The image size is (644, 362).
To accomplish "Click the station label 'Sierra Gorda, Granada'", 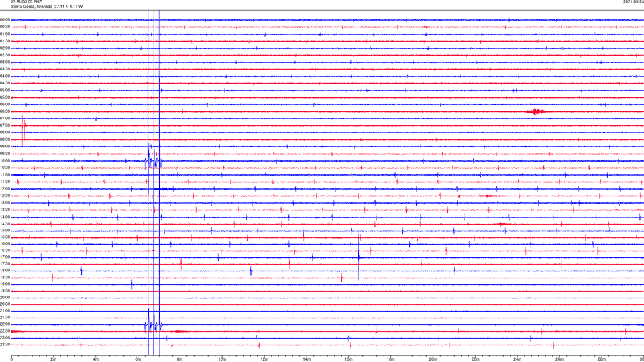I will pyautogui.click(x=32, y=7).
